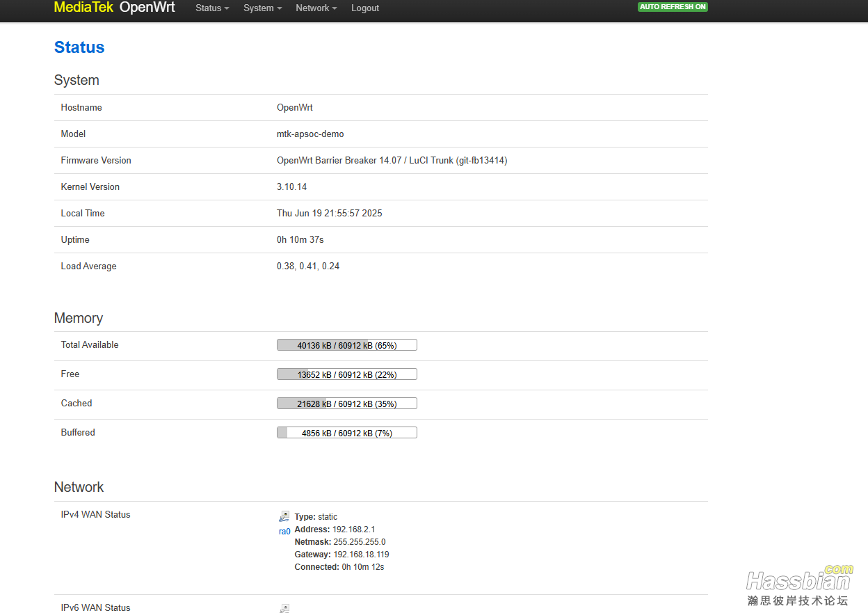Click the blue Status page heading
Image resolution: width=868 pixels, height=613 pixels.
(x=79, y=47)
